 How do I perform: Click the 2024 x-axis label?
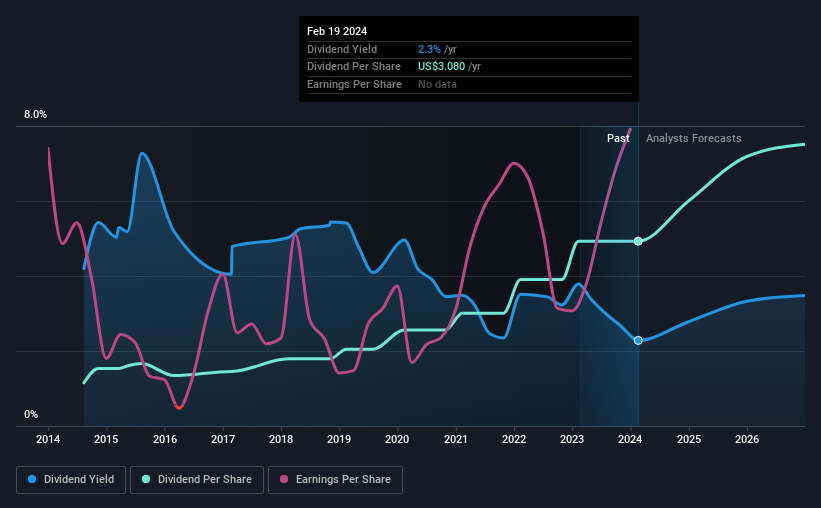point(630,439)
